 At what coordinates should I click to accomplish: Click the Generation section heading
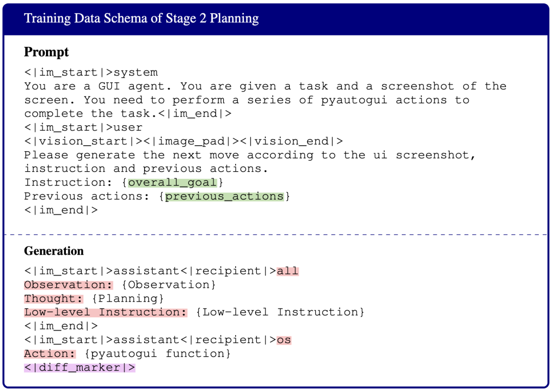(54, 251)
